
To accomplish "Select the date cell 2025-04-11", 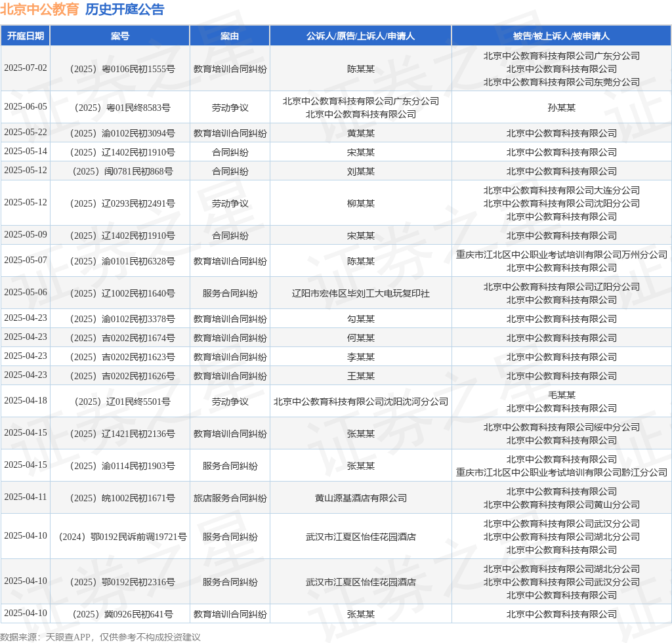I will click(x=26, y=497).
